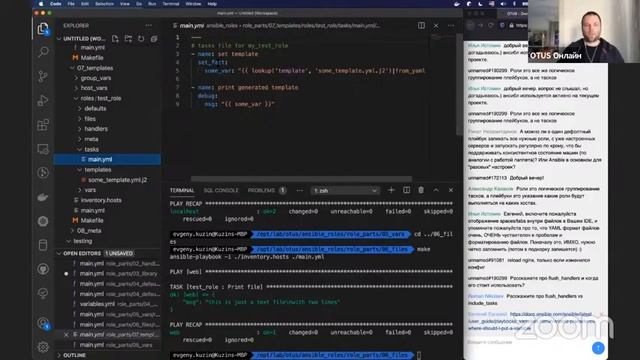
Task: Maximize the terminal panel with the chevron-up icon
Action: 436,190
